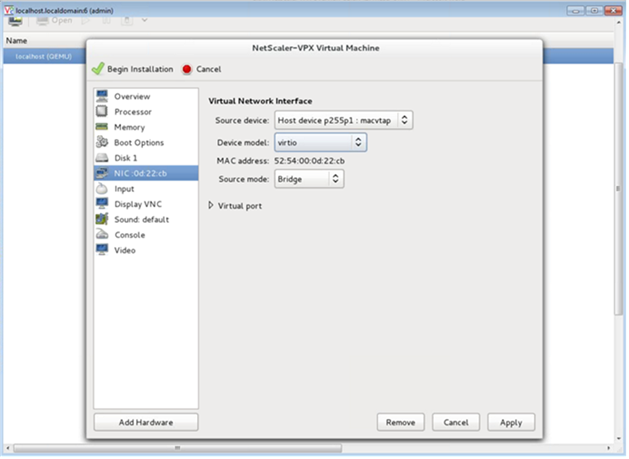Image resolution: width=629 pixels, height=459 pixels.
Task: Click Name column header in background window
Action: (16, 41)
